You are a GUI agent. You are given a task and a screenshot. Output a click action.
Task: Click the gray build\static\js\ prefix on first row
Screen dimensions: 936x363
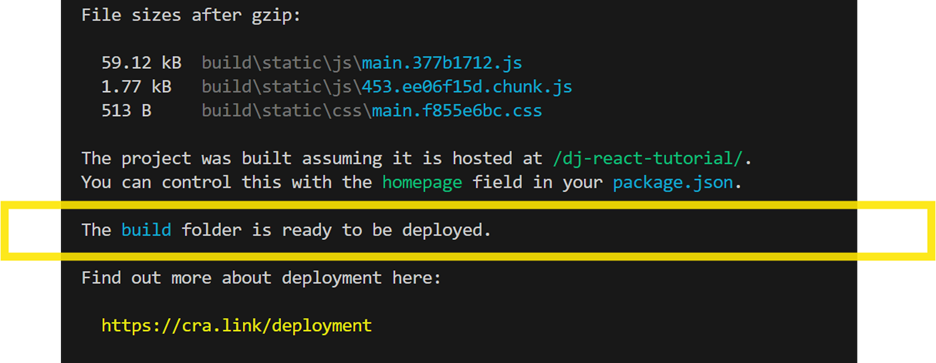(x=281, y=63)
